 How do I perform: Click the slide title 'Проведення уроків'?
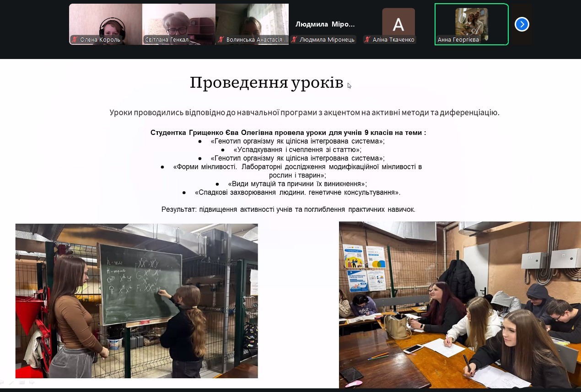coord(266,83)
